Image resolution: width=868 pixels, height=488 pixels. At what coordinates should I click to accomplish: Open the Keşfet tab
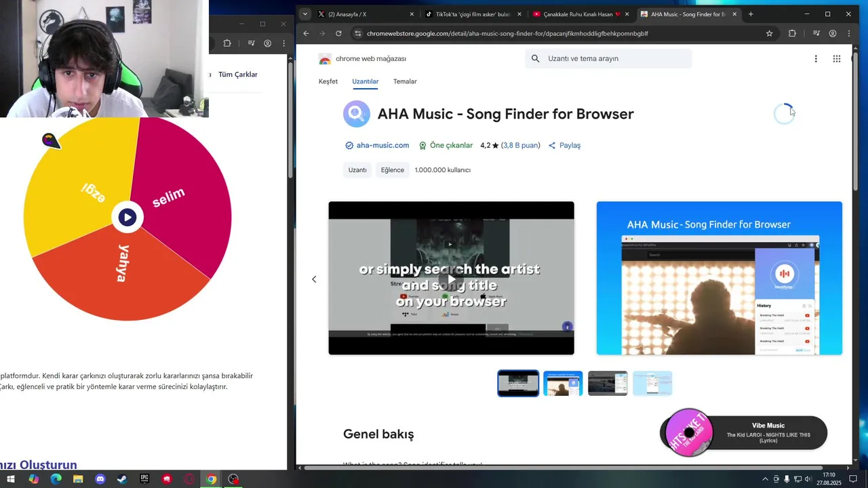pos(328,81)
